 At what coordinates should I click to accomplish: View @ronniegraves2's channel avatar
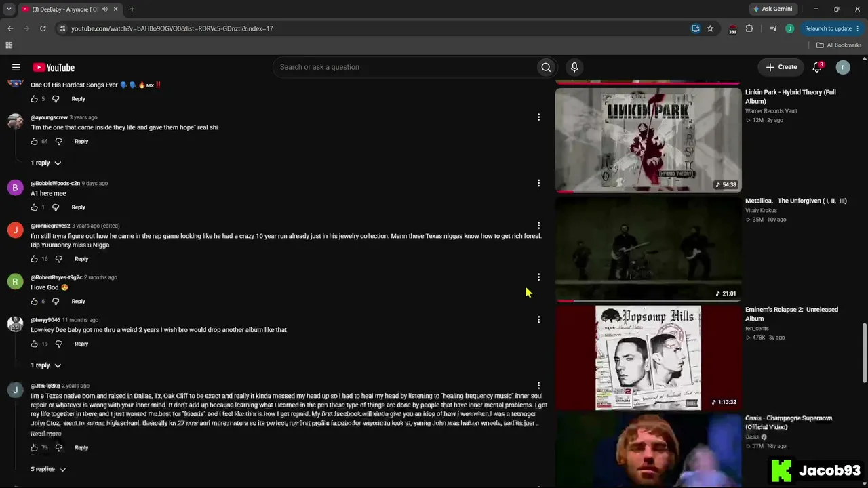click(x=15, y=230)
